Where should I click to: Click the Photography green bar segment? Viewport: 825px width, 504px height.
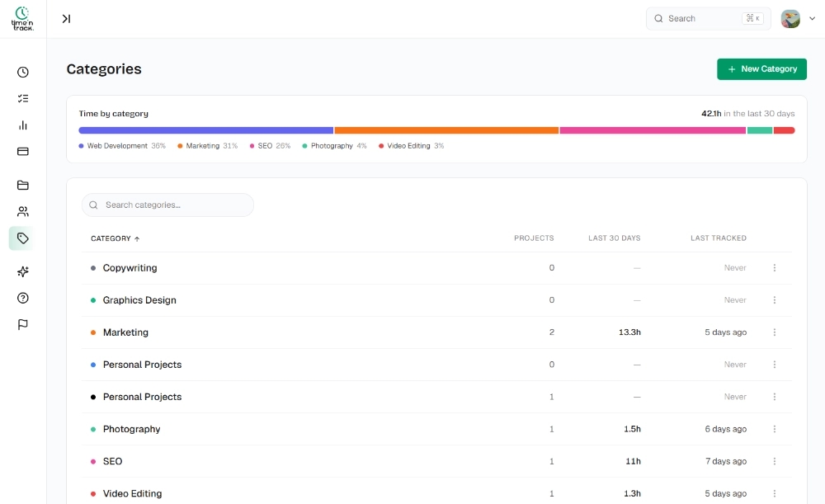(760, 130)
